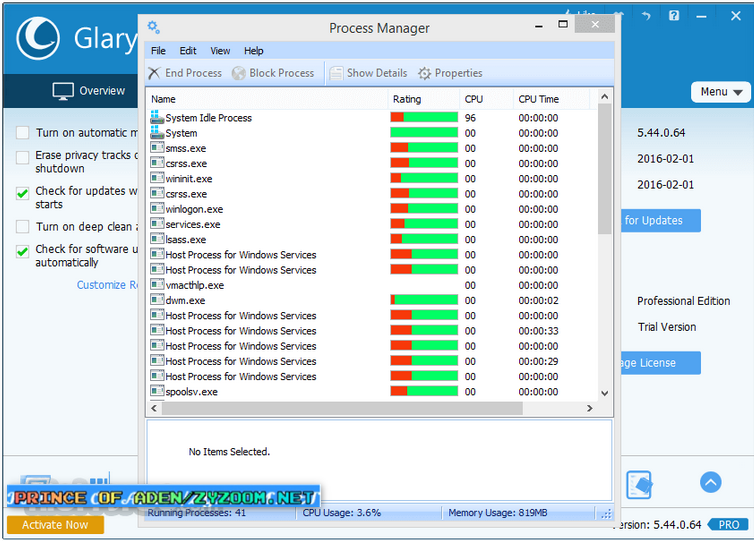Click the Activate Now button
The height and width of the screenshot is (541, 754).
55,525
